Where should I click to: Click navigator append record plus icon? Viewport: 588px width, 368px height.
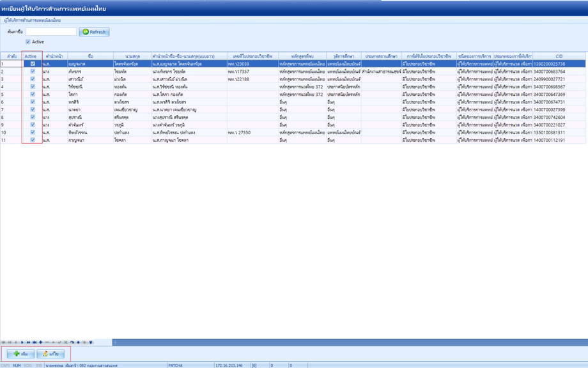pyautogui.click(x=40, y=342)
